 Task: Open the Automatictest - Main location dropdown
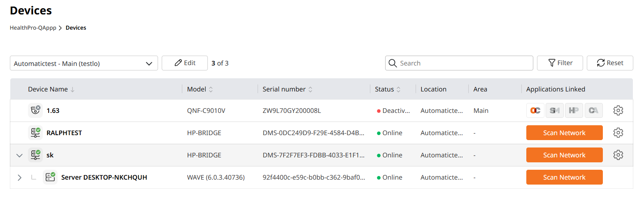coord(84,63)
